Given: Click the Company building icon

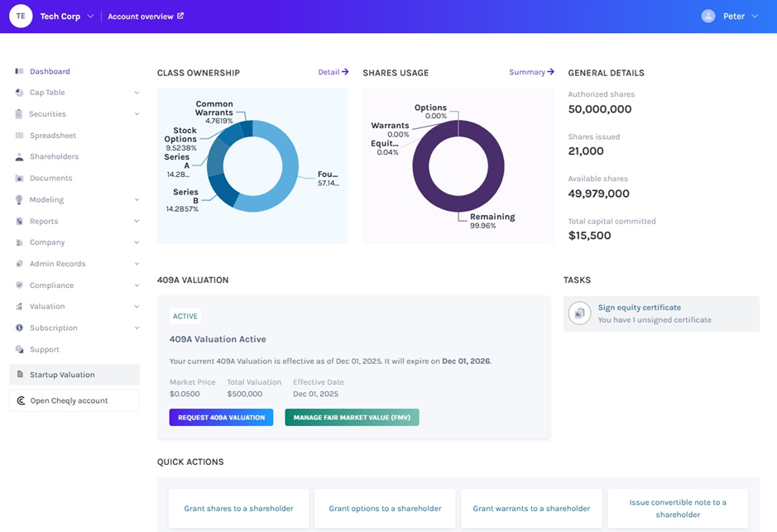Looking at the screenshot, I should coord(19,242).
